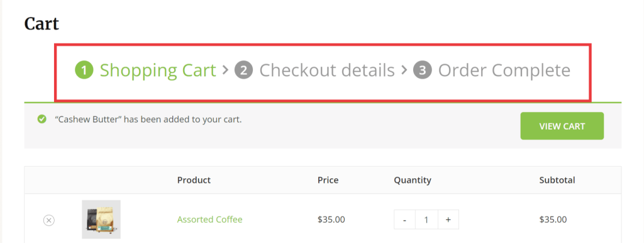
Task: Click chevron arrow before Order Complete step
Action: pyautogui.click(x=404, y=70)
